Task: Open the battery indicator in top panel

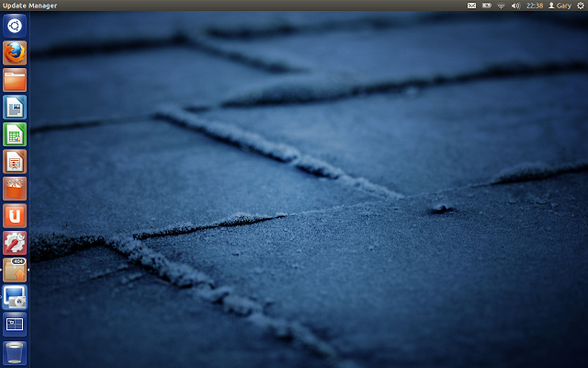Action: 487,6
